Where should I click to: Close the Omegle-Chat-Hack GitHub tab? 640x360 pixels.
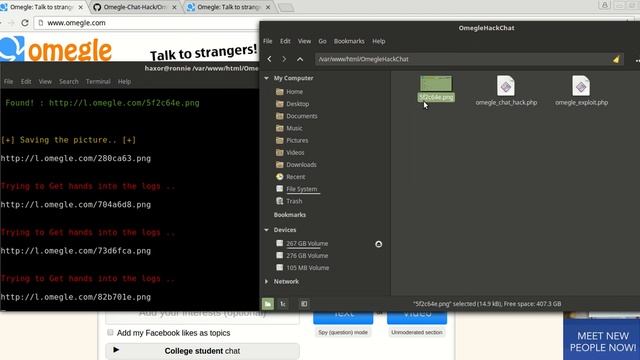pyautogui.click(x=174, y=7)
